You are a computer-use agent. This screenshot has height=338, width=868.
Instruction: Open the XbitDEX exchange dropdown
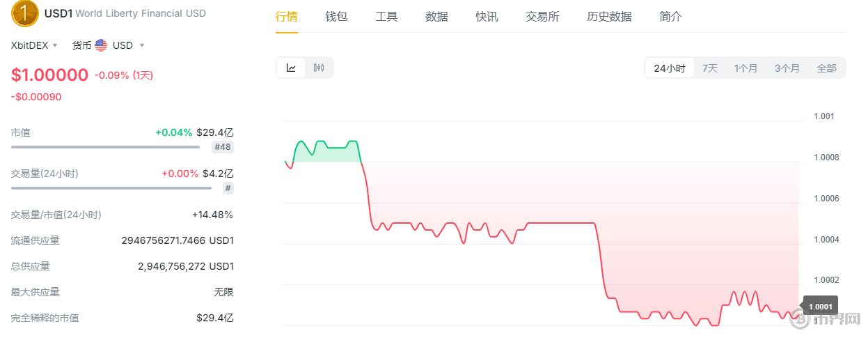click(35, 45)
